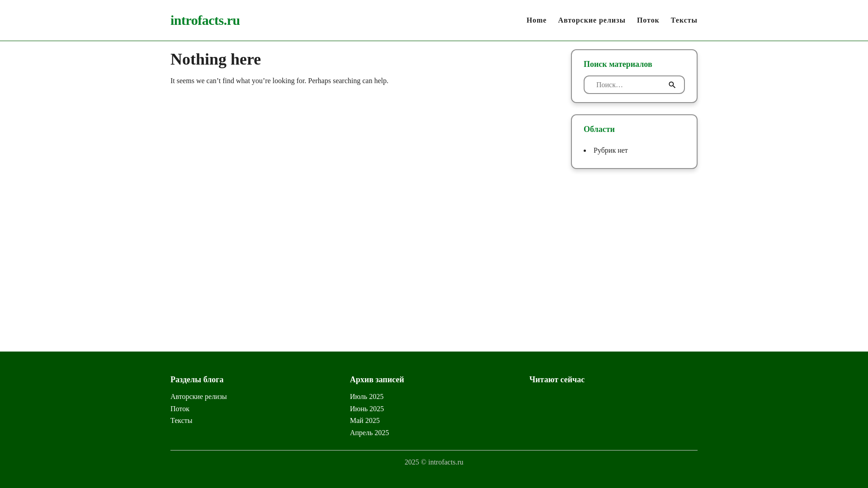This screenshot has height=488, width=868.
Task: Open footer link Авторские релизы
Action: 198,397
